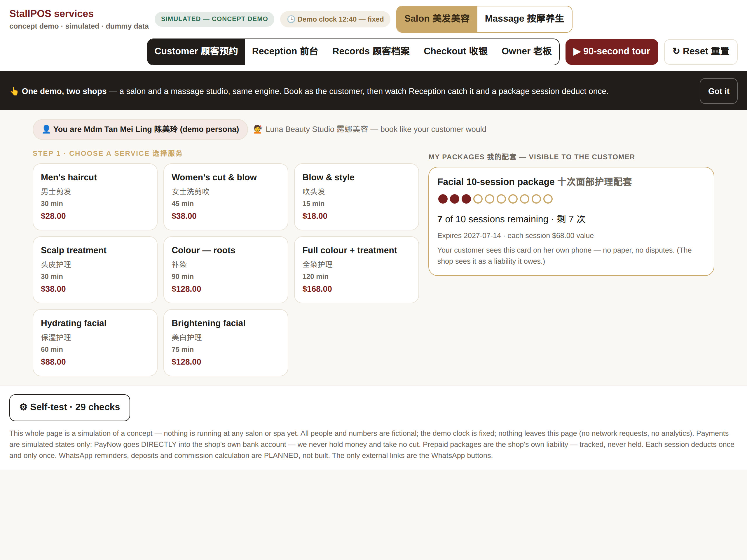This screenshot has width=747, height=560.
Task: Switch shop to Salon 美发美容
Action: click(437, 19)
